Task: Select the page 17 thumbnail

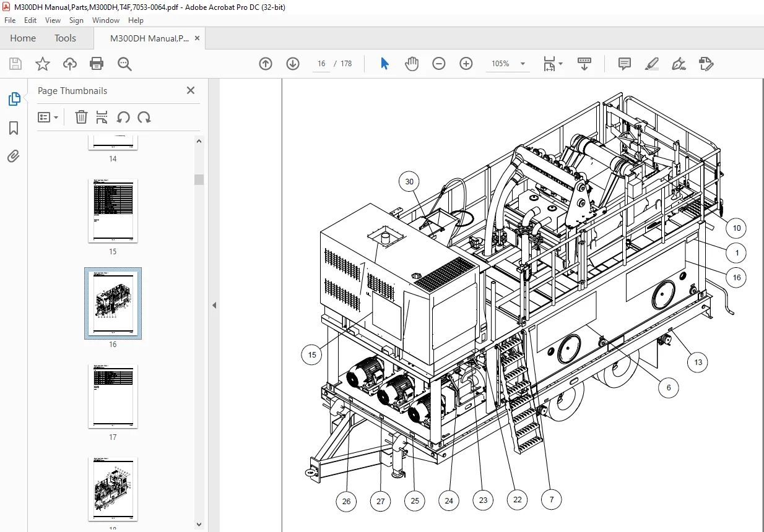Action: point(113,397)
